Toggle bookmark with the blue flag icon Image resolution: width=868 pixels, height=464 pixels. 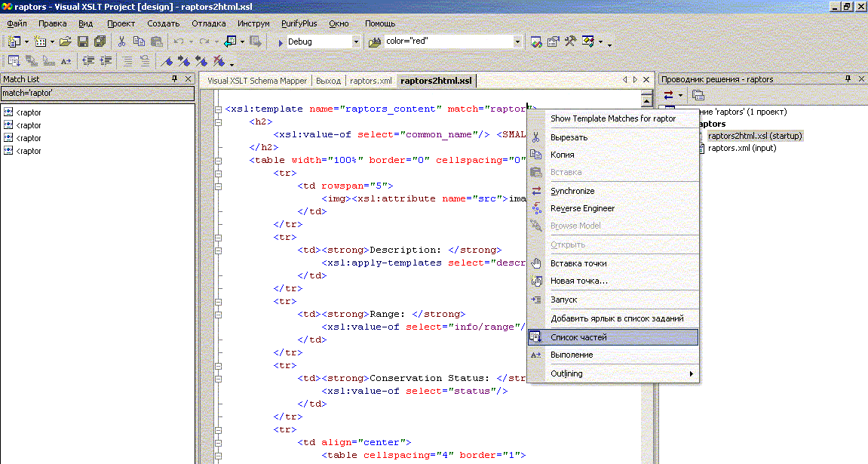[167, 61]
